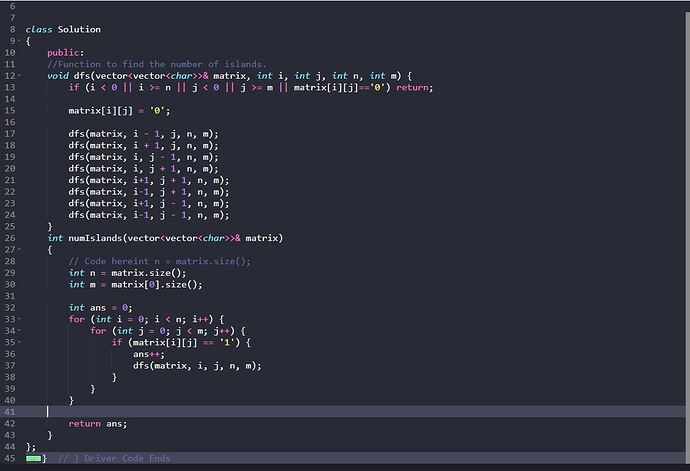
Task: Collapse the class Solution block at line 9
Action: tap(19, 41)
